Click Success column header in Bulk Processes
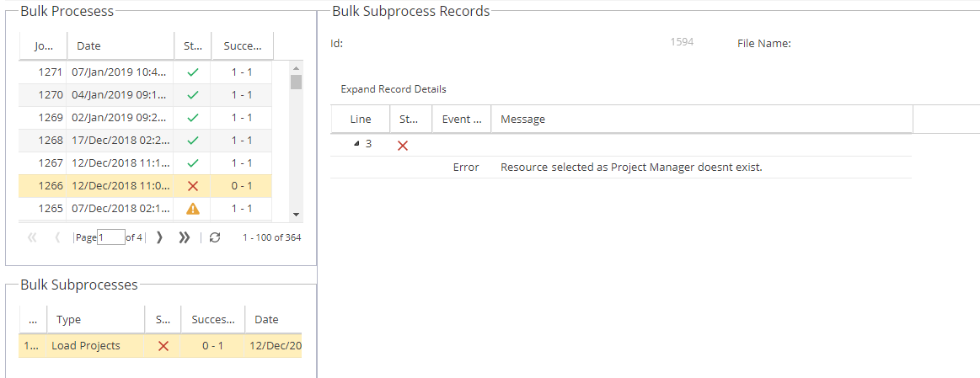Screen dimensions: 980x378 [x=243, y=45]
